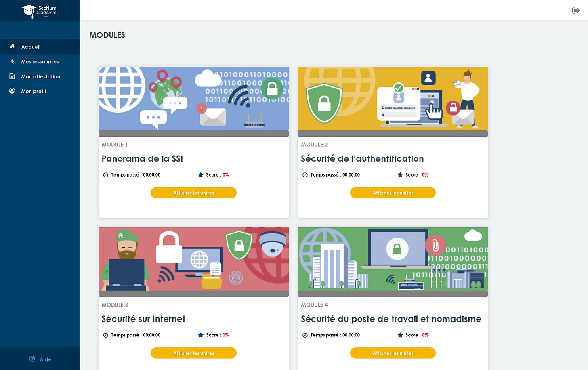
Task: Click the SecNum académie logo
Action: (39, 11)
